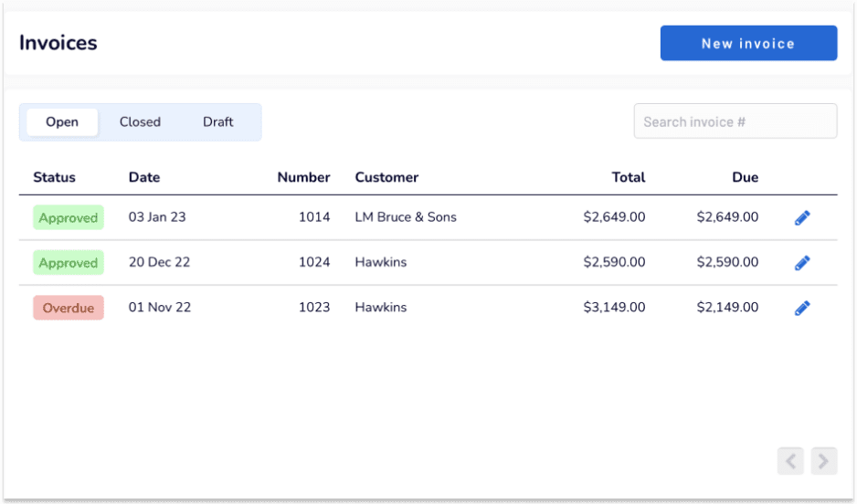857x504 pixels.
Task: Go to previous page arrow
Action: pos(790,461)
